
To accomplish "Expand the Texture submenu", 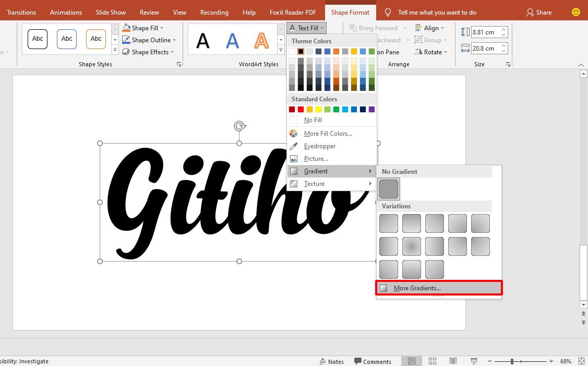I will click(315, 184).
